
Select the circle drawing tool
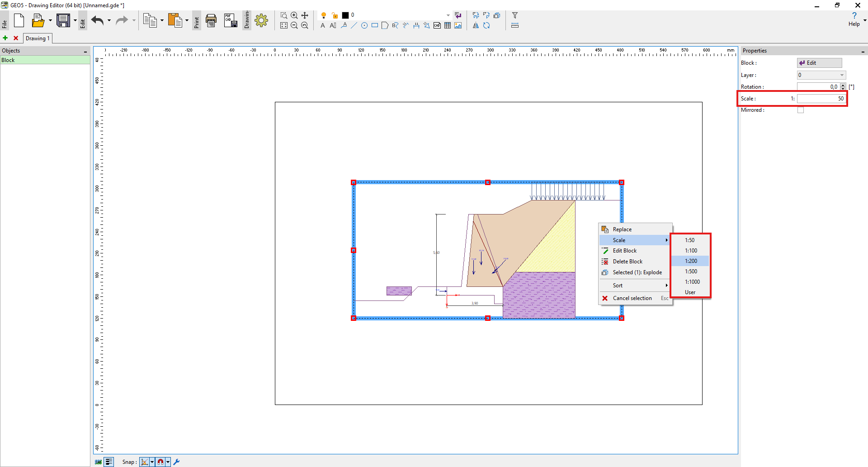(364, 26)
